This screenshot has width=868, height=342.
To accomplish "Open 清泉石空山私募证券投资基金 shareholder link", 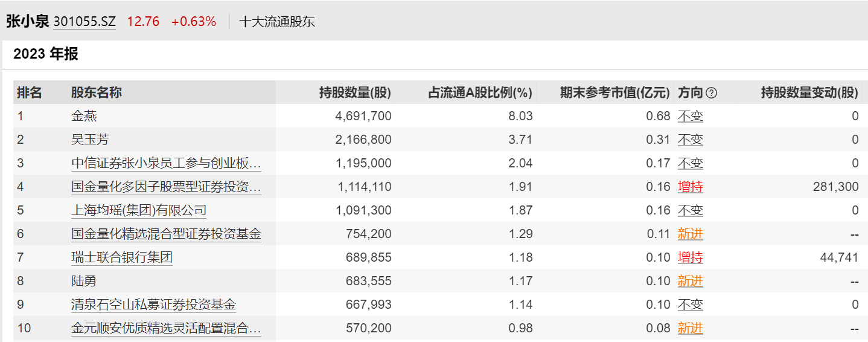I will (x=153, y=305).
